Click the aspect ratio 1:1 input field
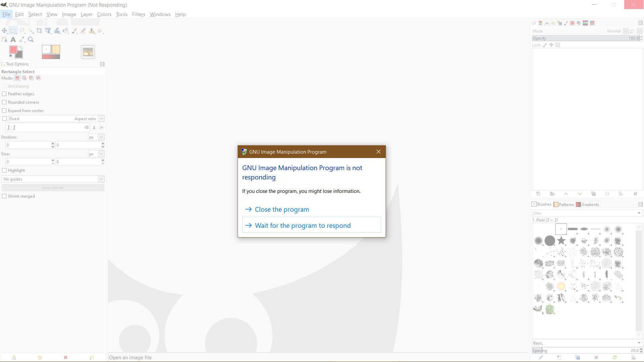 [45, 127]
